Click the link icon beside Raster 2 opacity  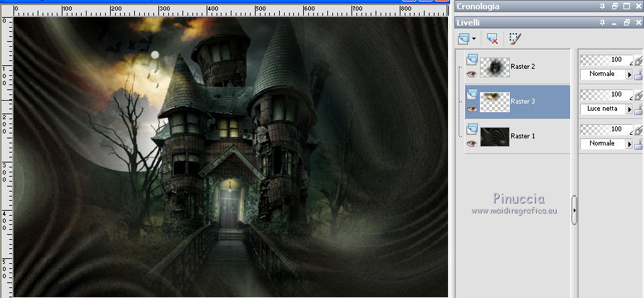pos(638,62)
